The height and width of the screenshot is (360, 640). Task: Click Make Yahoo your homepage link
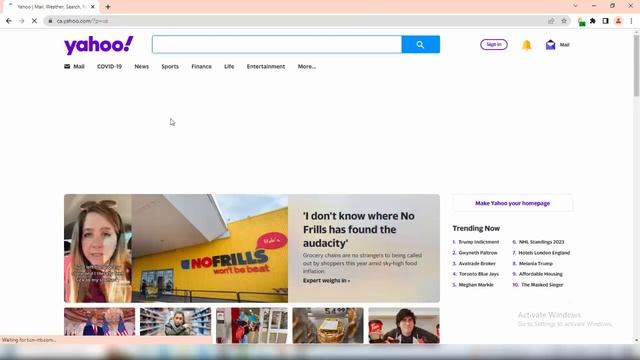pyautogui.click(x=512, y=203)
